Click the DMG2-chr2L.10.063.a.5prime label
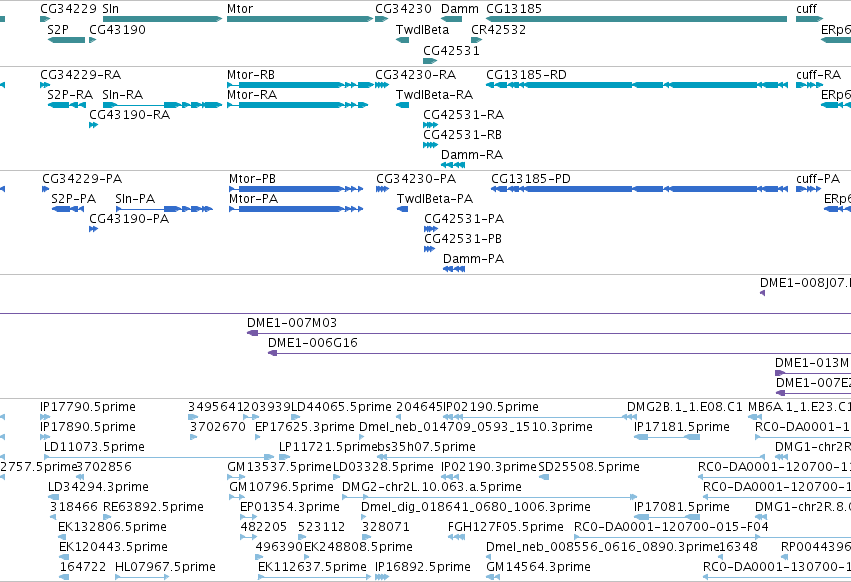Image resolution: width=851 pixels, height=582 pixels. click(x=431, y=487)
